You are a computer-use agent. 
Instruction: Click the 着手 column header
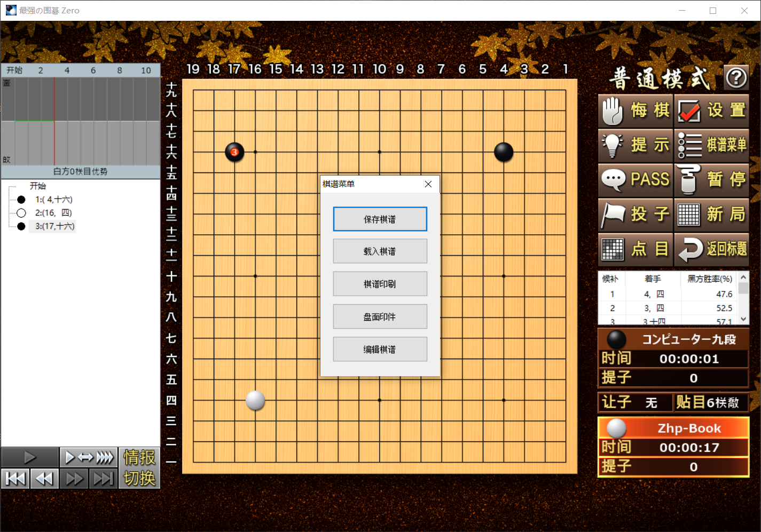[x=653, y=279]
